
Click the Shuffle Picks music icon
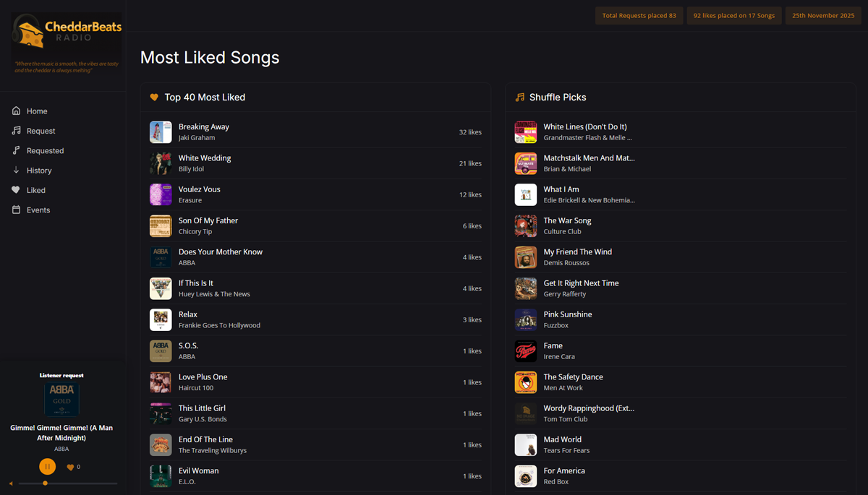(519, 97)
